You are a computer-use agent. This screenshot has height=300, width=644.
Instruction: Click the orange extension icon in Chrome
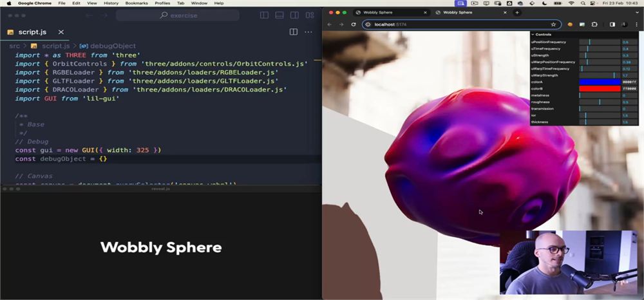coord(570,24)
